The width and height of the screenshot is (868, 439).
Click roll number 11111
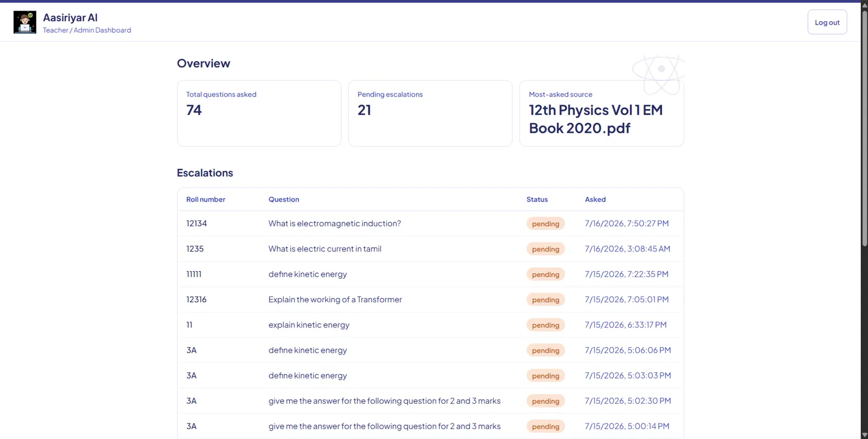[194, 274]
